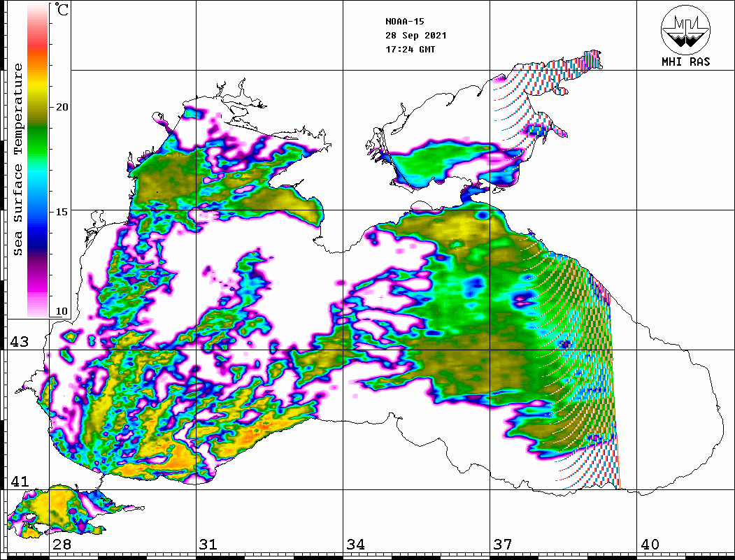The width and height of the screenshot is (735, 560).
Task: Click longitude label '34'
Action: pyautogui.click(x=356, y=544)
